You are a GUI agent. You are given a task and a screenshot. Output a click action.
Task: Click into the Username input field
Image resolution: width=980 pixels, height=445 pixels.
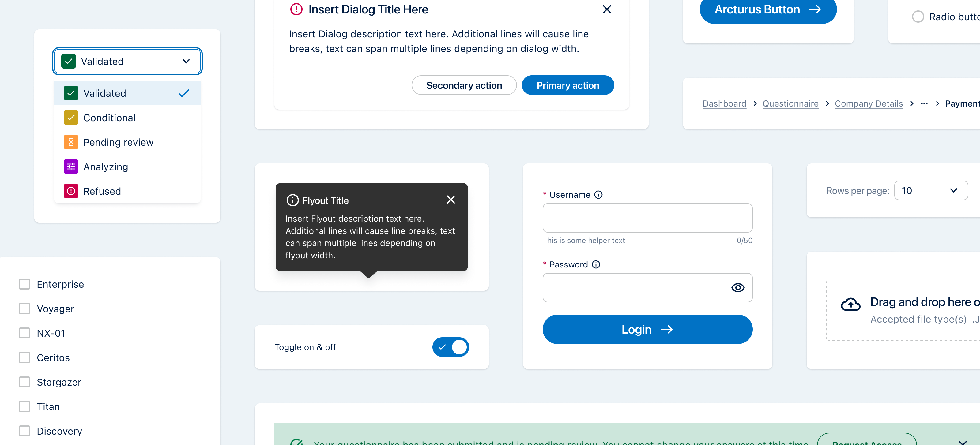click(x=647, y=218)
